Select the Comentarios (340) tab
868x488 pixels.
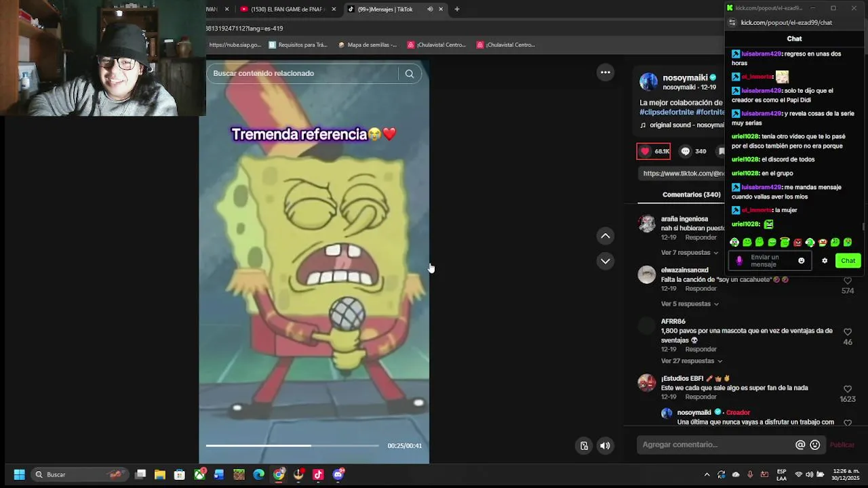coord(691,195)
